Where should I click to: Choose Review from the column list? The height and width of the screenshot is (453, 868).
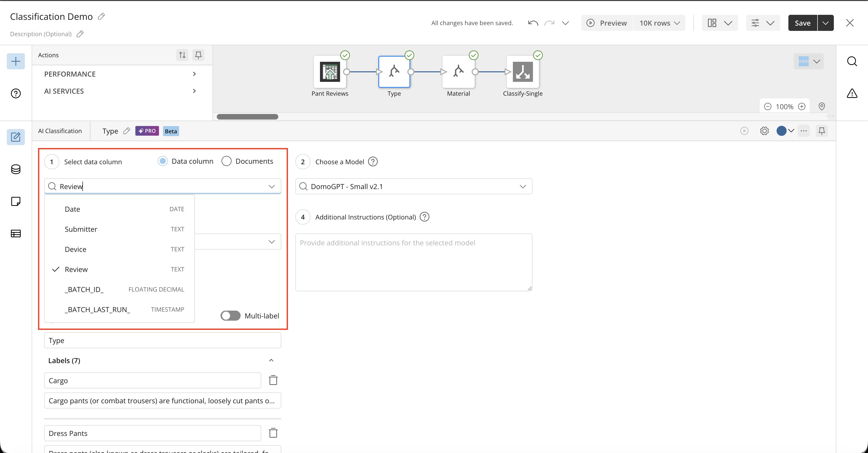120,269
